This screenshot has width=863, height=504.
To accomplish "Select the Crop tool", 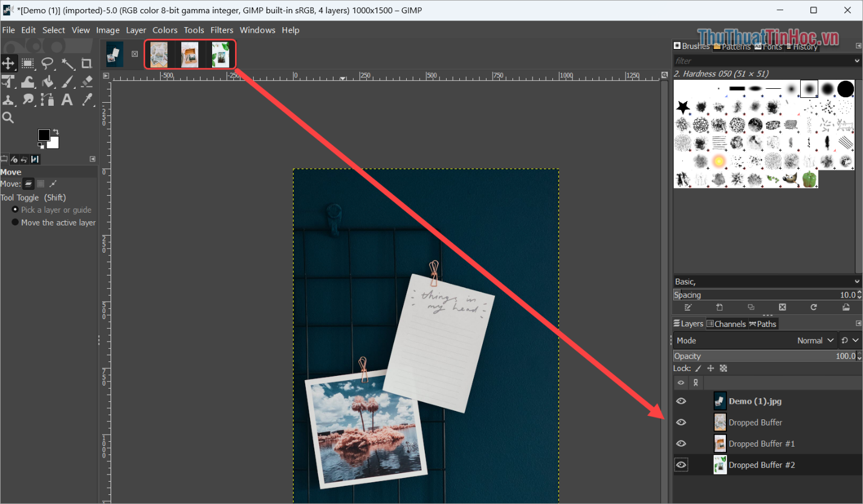I will coord(87,63).
